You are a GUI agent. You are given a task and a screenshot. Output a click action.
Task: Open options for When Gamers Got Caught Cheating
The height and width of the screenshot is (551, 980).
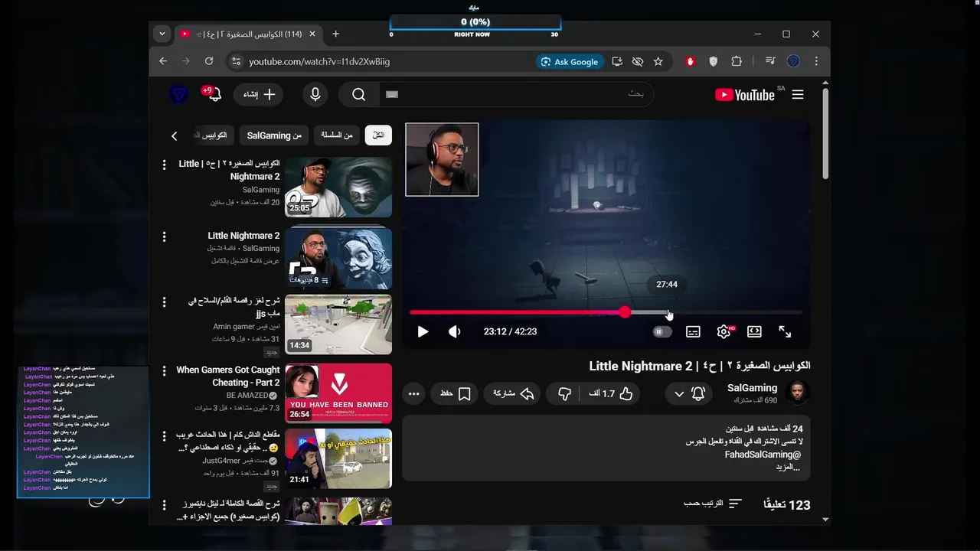pyautogui.click(x=164, y=371)
